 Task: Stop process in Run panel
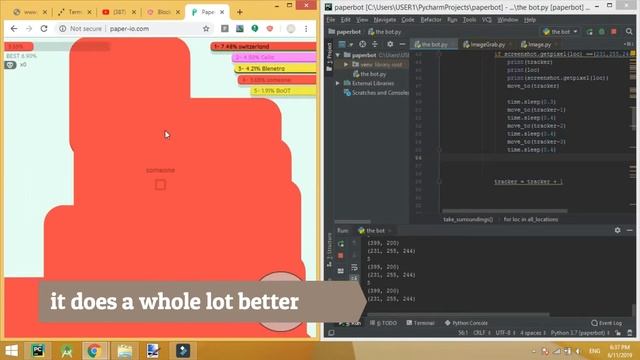point(341,256)
